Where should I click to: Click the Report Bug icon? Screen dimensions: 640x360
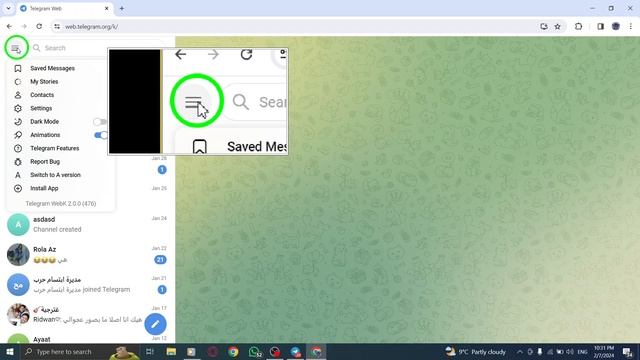pos(18,162)
